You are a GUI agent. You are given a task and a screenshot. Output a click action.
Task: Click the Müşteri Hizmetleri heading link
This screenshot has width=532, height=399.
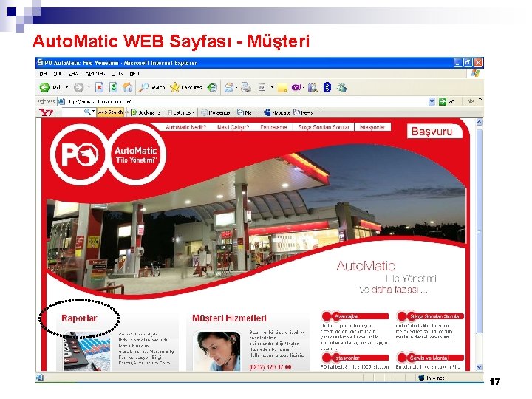point(229,318)
